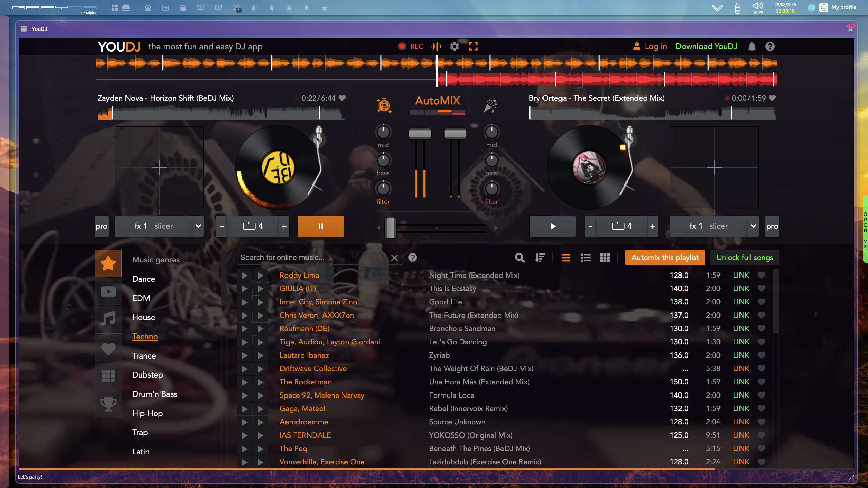Viewport: 868px width, 488px height.
Task: Open the YouTube music source sidebar icon
Action: click(108, 291)
